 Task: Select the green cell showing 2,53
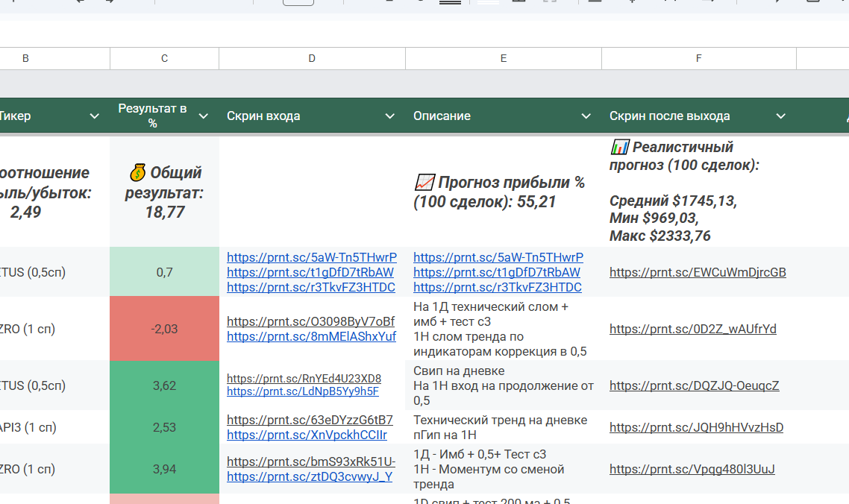point(165,427)
